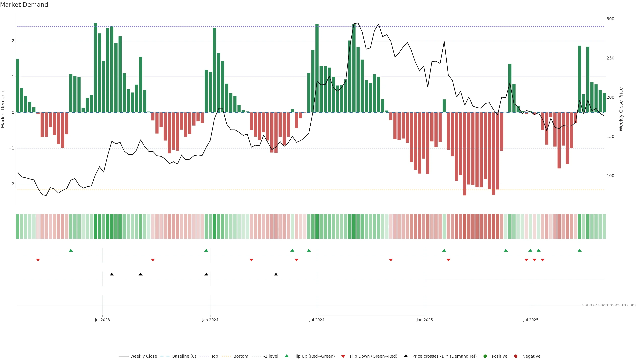644x362 pixels.
Task: Toggle the Top dotted line legend entry
Action: click(x=214, y=356)
